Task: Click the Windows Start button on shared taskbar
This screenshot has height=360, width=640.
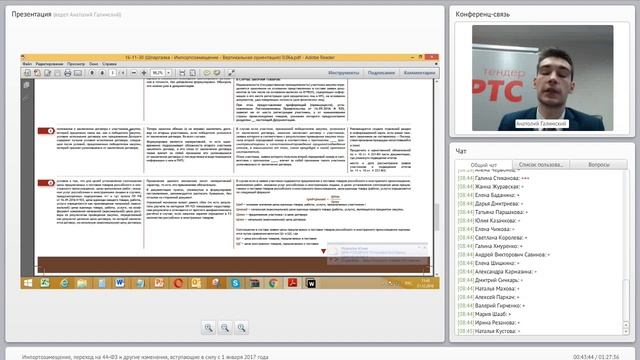Action: point(28,283)
